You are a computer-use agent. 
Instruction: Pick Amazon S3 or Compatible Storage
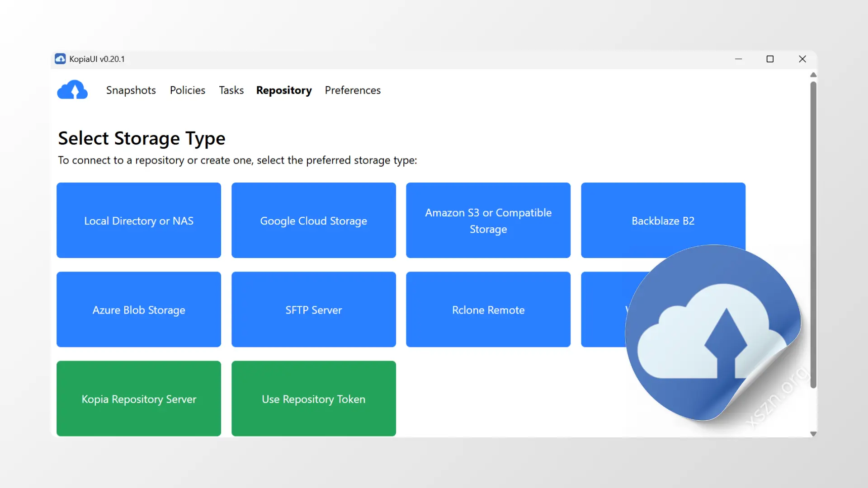[488, 221]
